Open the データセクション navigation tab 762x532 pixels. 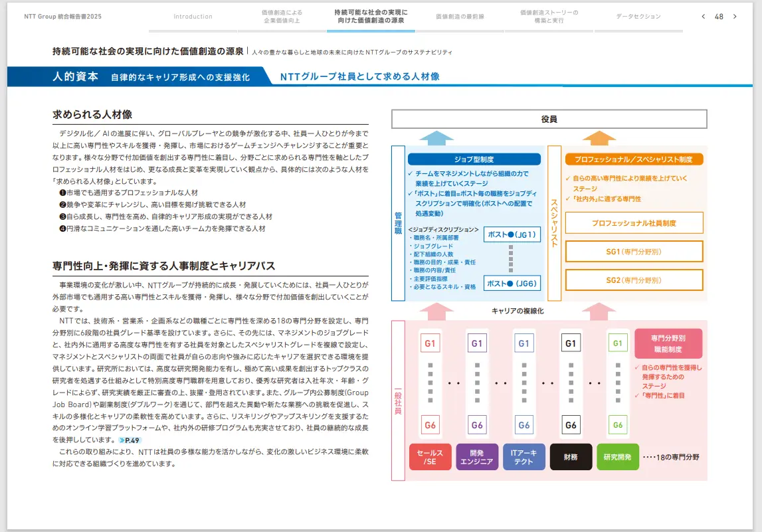pyautogui.click(x=636, y=18)
